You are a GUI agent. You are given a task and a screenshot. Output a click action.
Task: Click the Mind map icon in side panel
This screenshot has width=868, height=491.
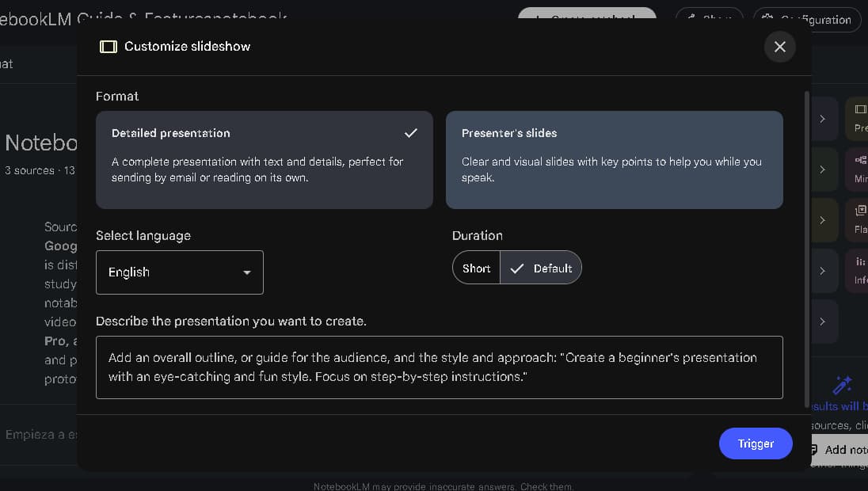(x=860, y=160)
